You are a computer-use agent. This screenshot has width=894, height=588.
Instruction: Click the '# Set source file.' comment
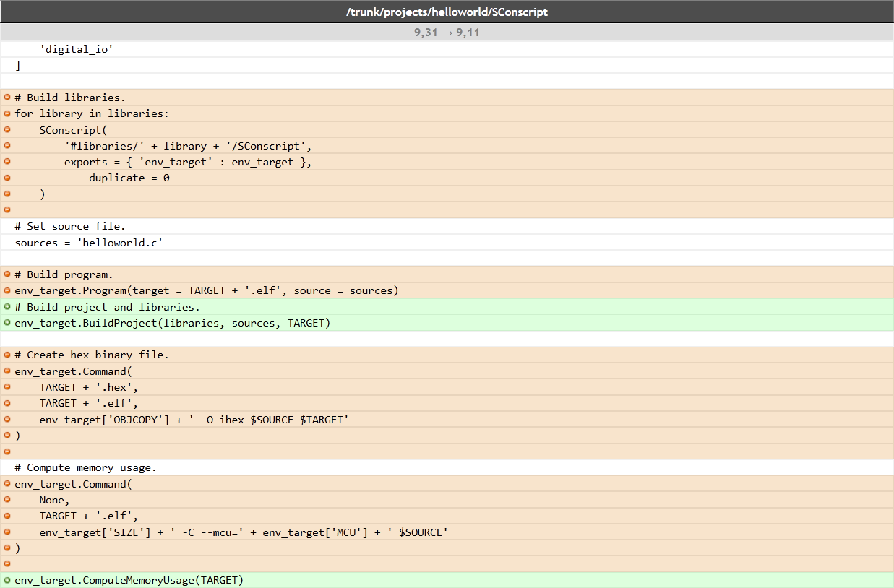pyautogui.click(x=70, y=226)
